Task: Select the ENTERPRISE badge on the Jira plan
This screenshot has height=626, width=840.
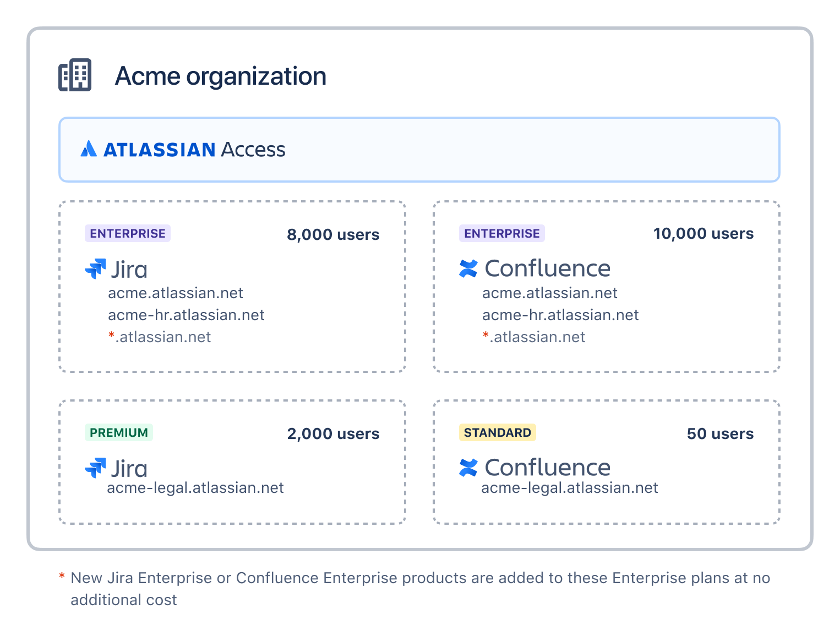Action: [127, 233]
